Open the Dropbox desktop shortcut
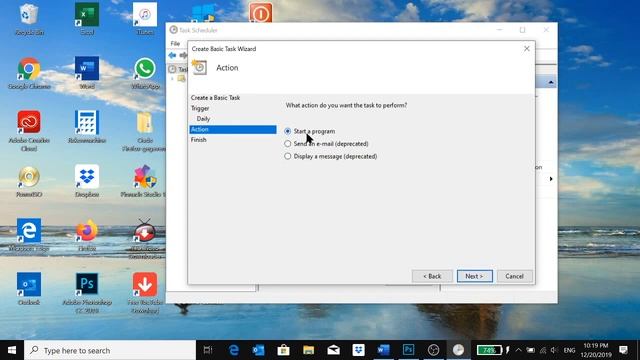The width and height of the screenshot is (640, 360). coord(87,182)
